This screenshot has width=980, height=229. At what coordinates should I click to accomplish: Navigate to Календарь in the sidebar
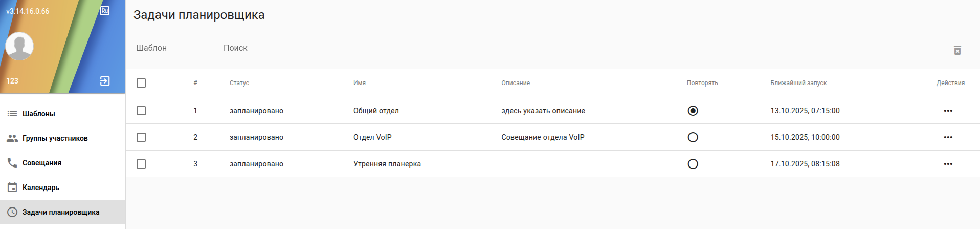(41, 188)
